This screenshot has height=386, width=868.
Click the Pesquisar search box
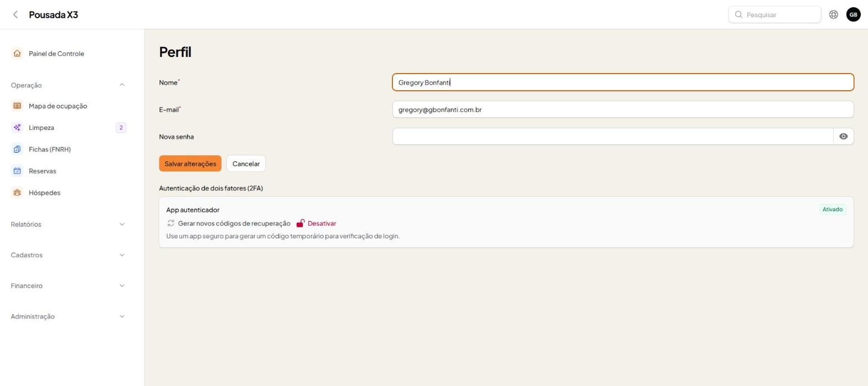point(774,15)
